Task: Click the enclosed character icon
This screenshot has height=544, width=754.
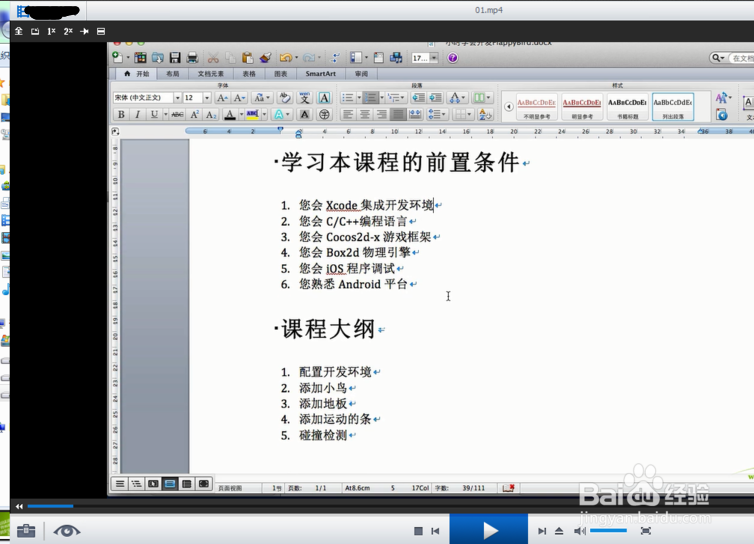Action: [x=325, y=114]
